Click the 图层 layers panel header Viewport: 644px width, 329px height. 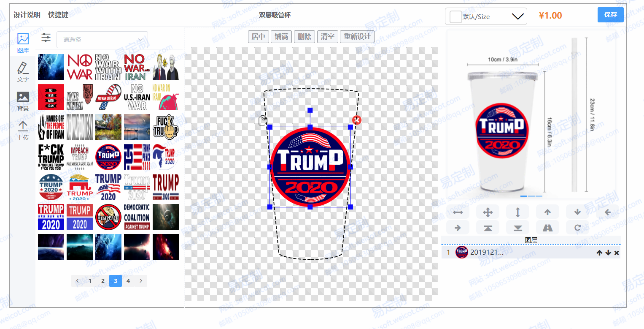pos(531,240)
